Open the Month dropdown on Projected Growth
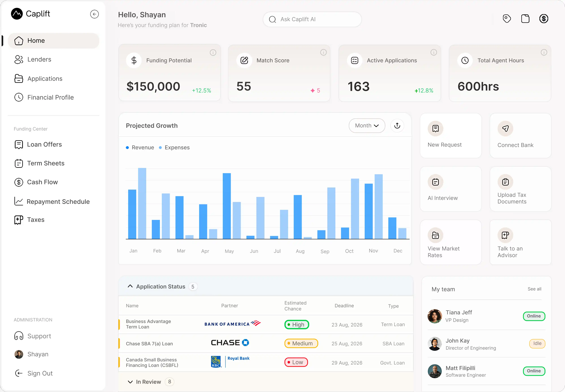The height and width of the screenshot is (392, 565). 367,125
